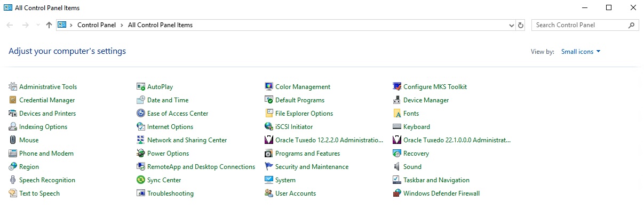Image resolution: width=644 pixels, height=210 pixels.
Task: Open Keyboard settings
Action: click(x=417, y=127)
